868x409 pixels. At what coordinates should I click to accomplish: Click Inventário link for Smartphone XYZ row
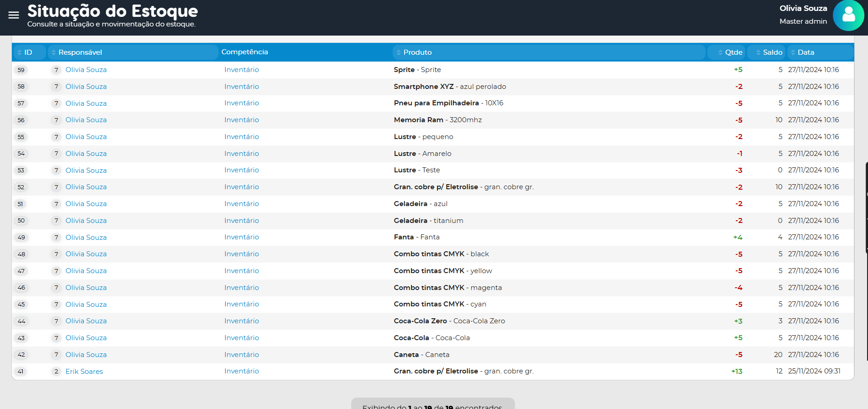(241, 87)
